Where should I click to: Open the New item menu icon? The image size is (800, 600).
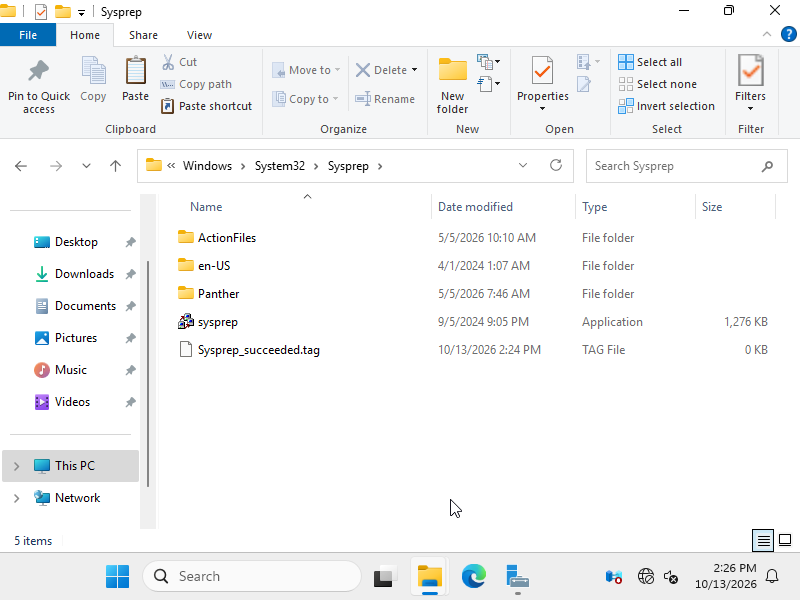coord(488,62)
